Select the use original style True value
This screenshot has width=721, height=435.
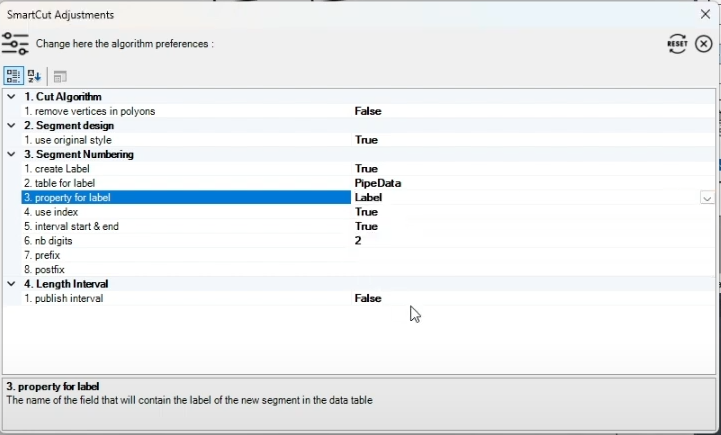pos(366,140)
